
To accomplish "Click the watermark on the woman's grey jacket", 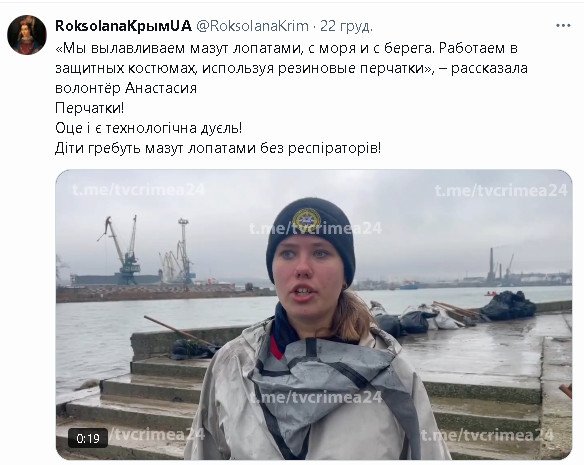I will coord(315,397).
